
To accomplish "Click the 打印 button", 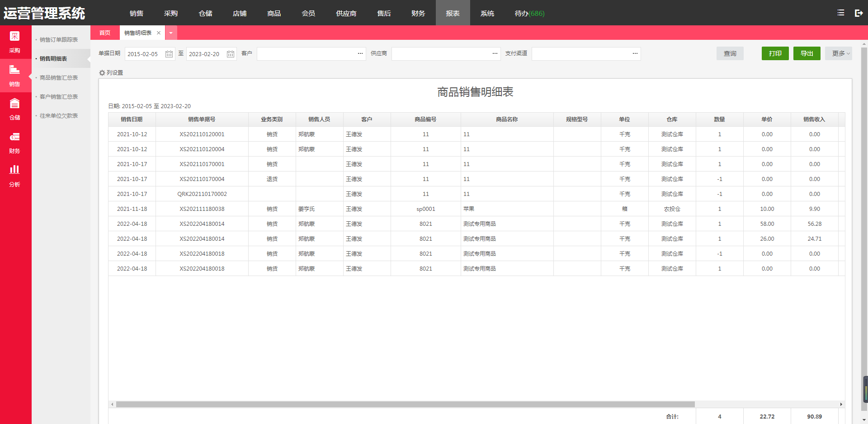I will pyautogui.click(x=775, y=53).
